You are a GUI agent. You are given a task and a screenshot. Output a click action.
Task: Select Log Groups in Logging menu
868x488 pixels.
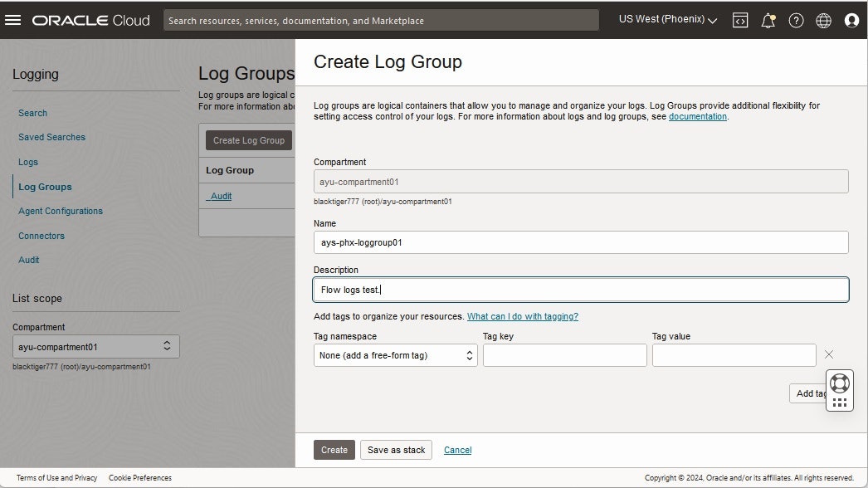(x=45, y=188)
